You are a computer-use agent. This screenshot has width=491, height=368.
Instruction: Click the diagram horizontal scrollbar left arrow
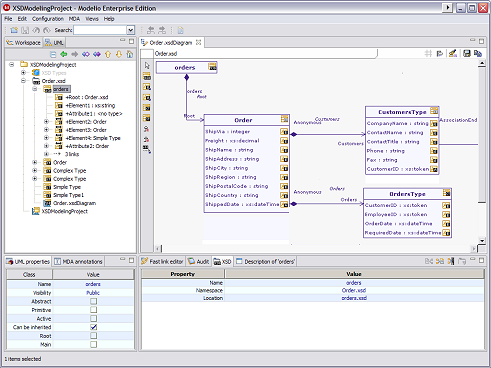pyautogui.click(x=158, y=248)
